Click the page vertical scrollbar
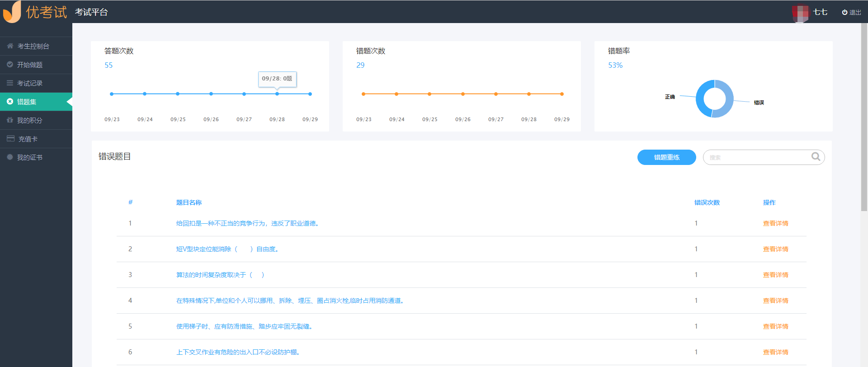This screenshot has width=868, height=367. click(864, 118)
